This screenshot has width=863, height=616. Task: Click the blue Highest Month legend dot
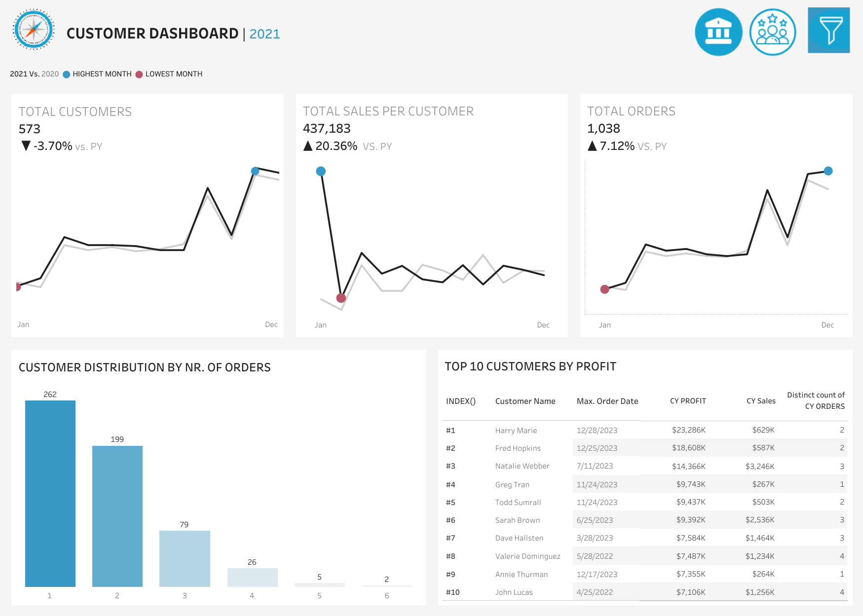67,74
